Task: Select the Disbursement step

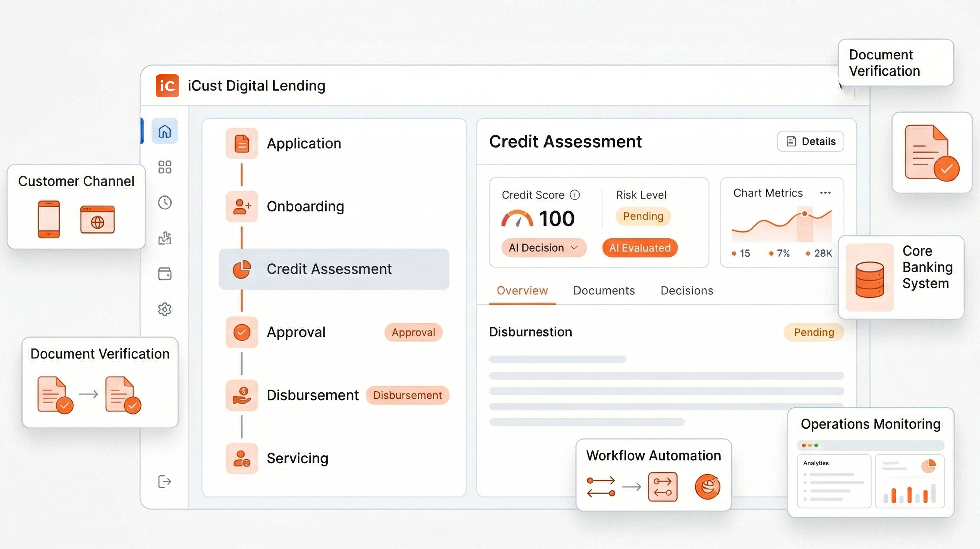Action: 313,395
